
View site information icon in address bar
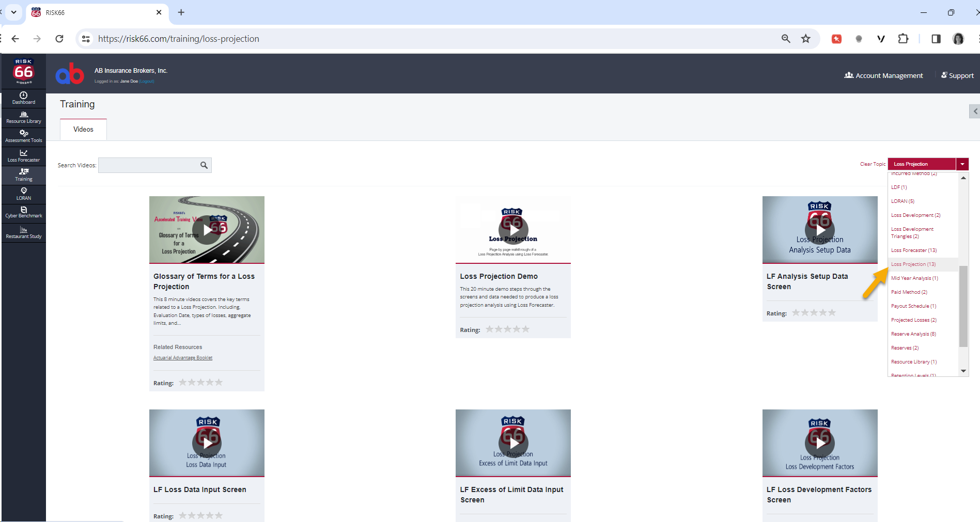tap(86, 39)
